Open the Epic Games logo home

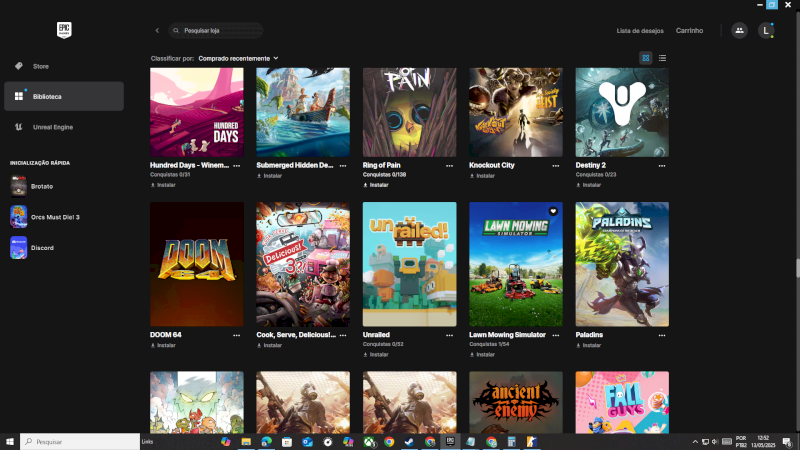click(x=64, y=30)
